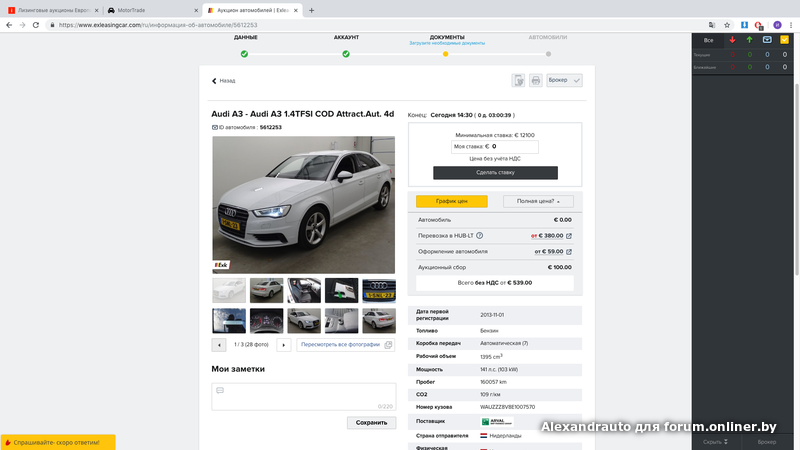This screenshot has height=450, width=800.
Task: Click the comment icon inside notes box
Action: pyautogui.click(x=220, y=390)
